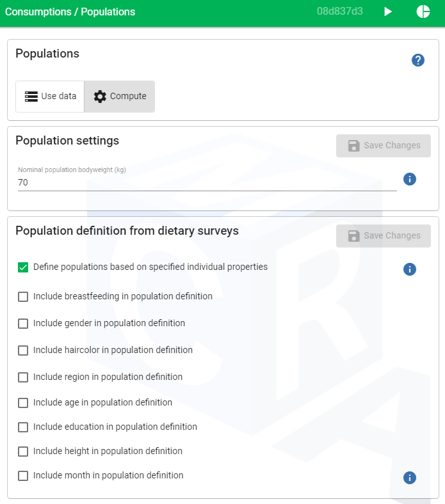Enable Include height in population definition
This screenshot has width=445, height=504.
click(23, 452)
